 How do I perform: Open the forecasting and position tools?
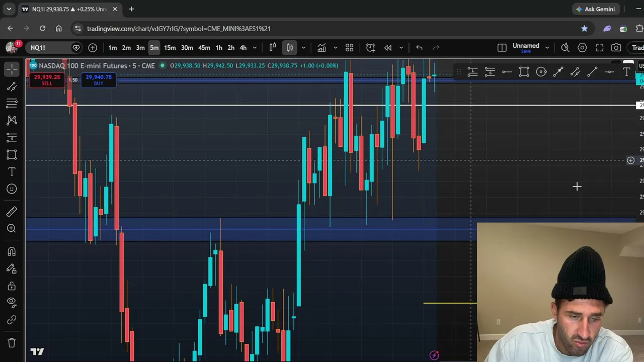coord(12,138)
